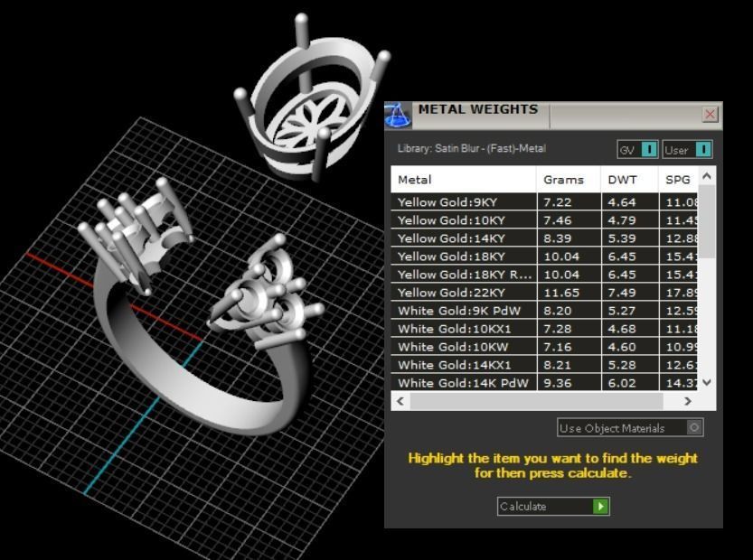Select the Yellow Gold:18KY R... row
This screenshot has width=753, height=560.
544,275
